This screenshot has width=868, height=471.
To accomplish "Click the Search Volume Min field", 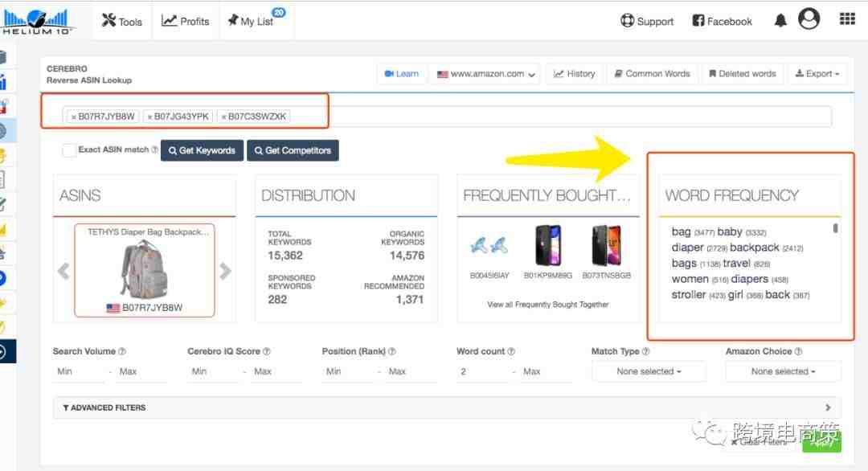I will coord(76,371).
